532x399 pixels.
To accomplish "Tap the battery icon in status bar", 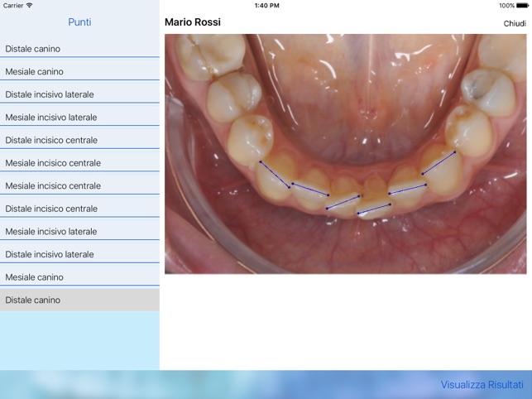I will click(x=522, y=6).
